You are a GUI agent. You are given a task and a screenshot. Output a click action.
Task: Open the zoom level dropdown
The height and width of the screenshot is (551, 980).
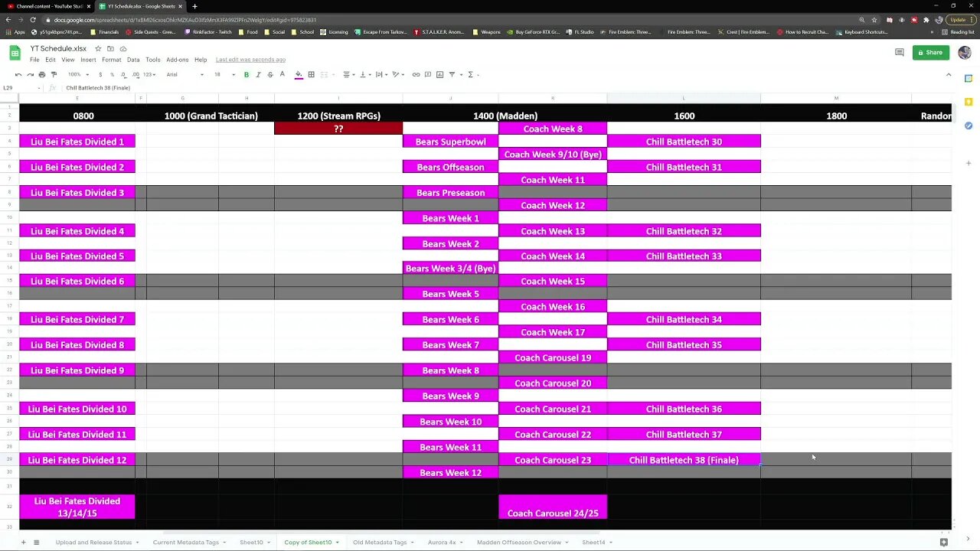(78, 74)
